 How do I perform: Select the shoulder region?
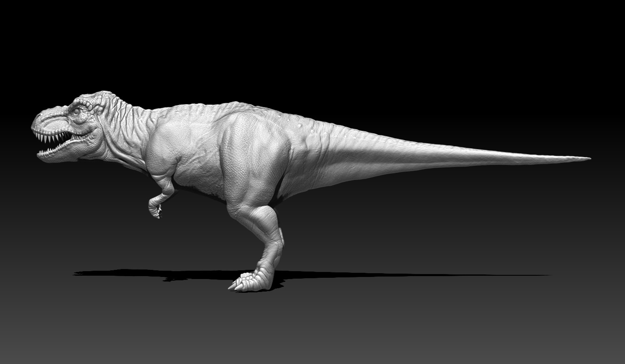coord(167,142)
